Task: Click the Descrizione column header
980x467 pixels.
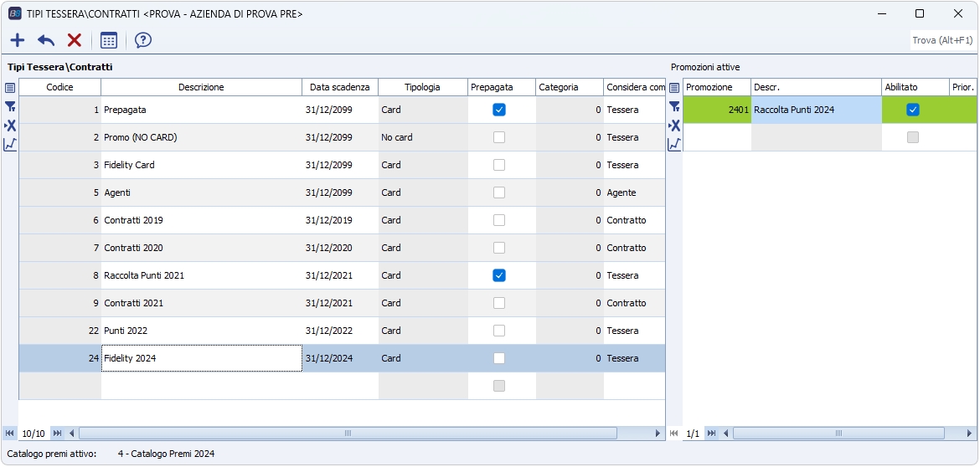Action: point(201,87)
